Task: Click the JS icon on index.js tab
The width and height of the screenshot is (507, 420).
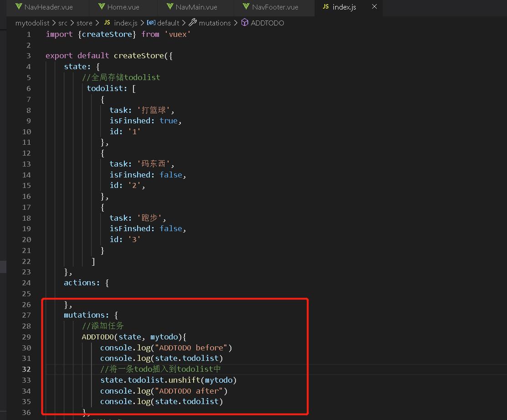Action: pyautogui.click(x=325, y=7)
